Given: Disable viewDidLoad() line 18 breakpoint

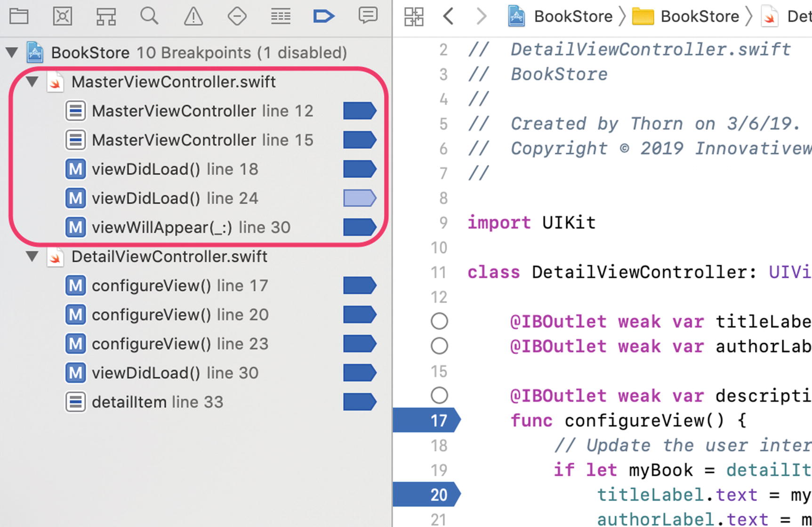Looking at the screenshot, I should [x=360, y=169].
